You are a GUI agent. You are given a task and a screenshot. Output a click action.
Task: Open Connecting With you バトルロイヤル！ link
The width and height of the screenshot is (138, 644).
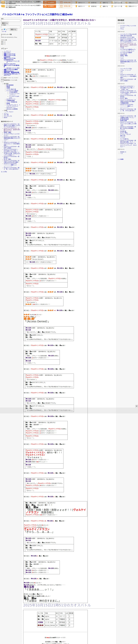tap(12, 74)
